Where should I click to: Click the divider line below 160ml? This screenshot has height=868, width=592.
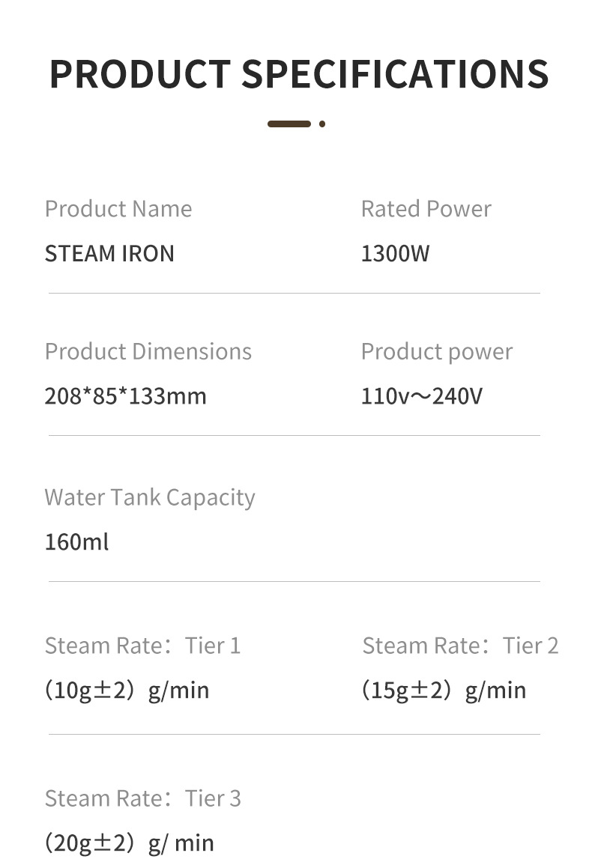294,581
